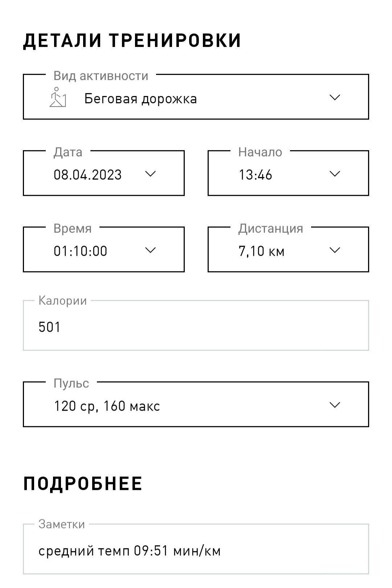Expand the Начало start time chevron

335,174
